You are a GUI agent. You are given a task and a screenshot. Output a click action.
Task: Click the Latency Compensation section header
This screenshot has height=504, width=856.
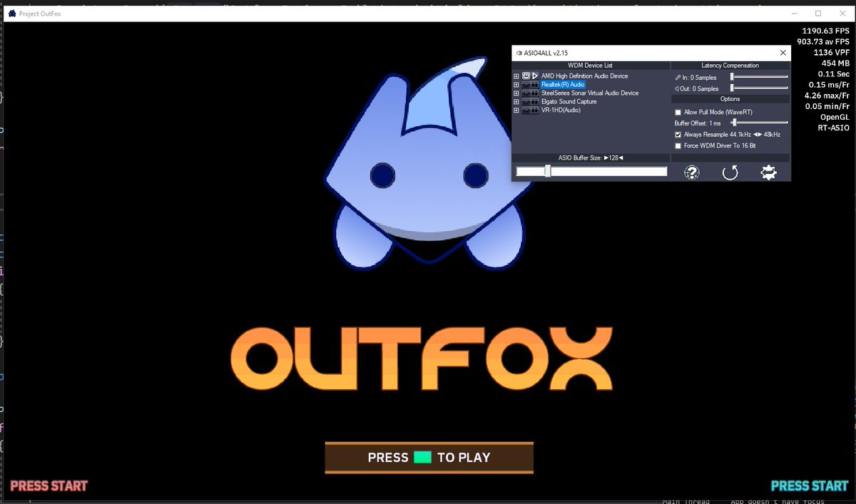click(730, 66)
